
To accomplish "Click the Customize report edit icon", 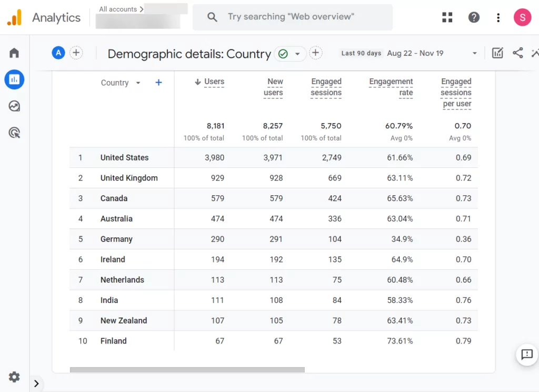I will 497,53.
